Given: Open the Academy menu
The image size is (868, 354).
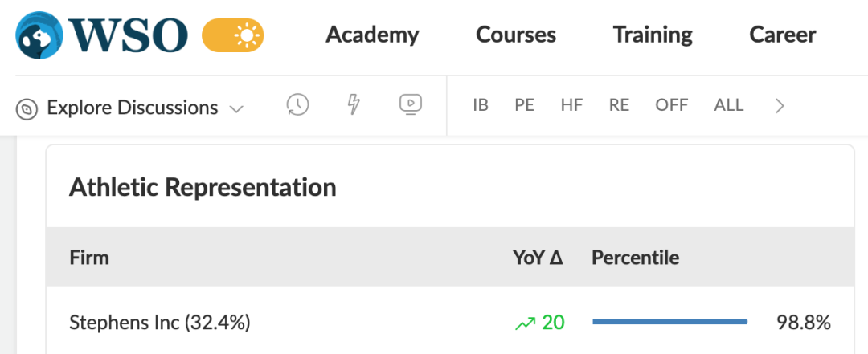Looking at the screenshot, I should pos(372,35).
